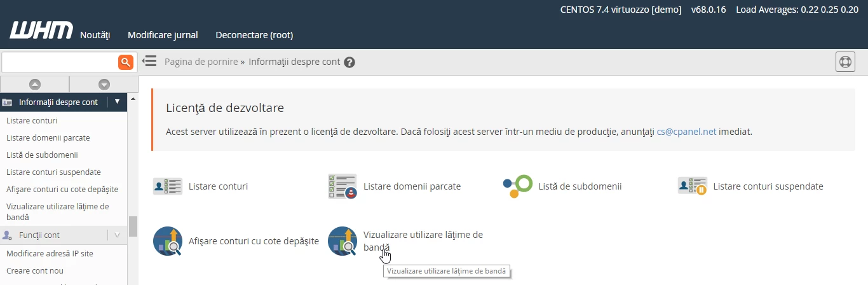Open Listare conturi in the sidebar
The image size is (868, 285).
pos(32,121)
